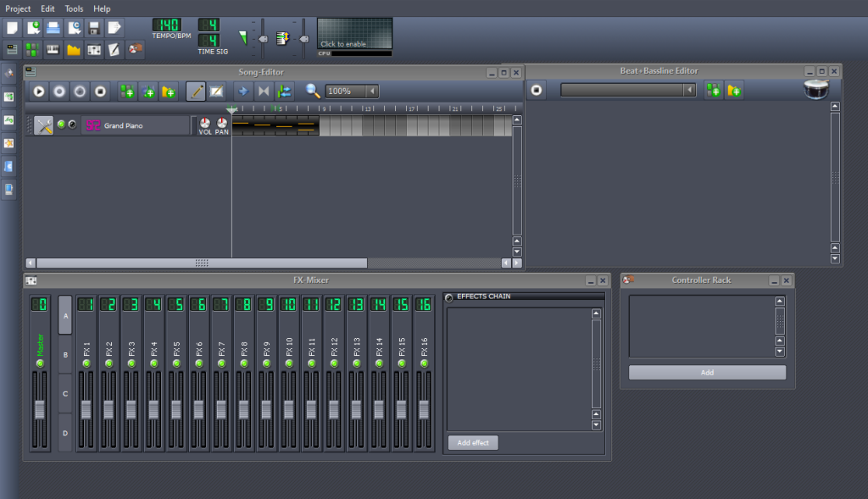The height and width of the screenshot is (499, 868).
Task: Click the save project floppy icon
Action: [94, 28]
